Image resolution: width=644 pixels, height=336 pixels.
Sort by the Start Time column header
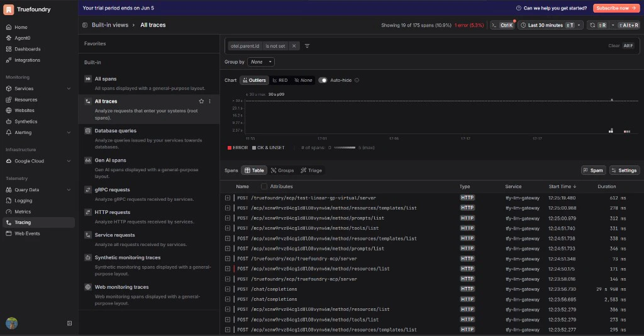point(562,186)
